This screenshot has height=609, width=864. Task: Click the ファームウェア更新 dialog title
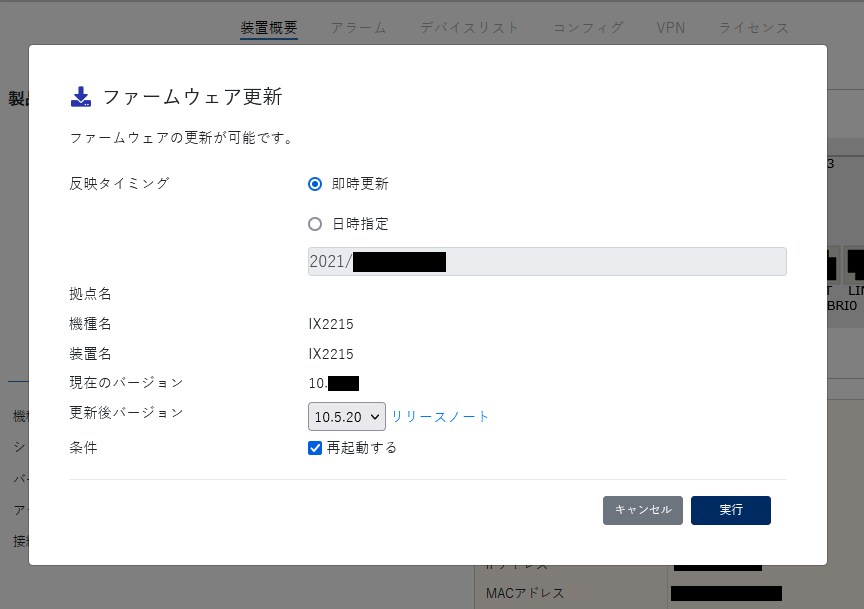pos(192,97)
